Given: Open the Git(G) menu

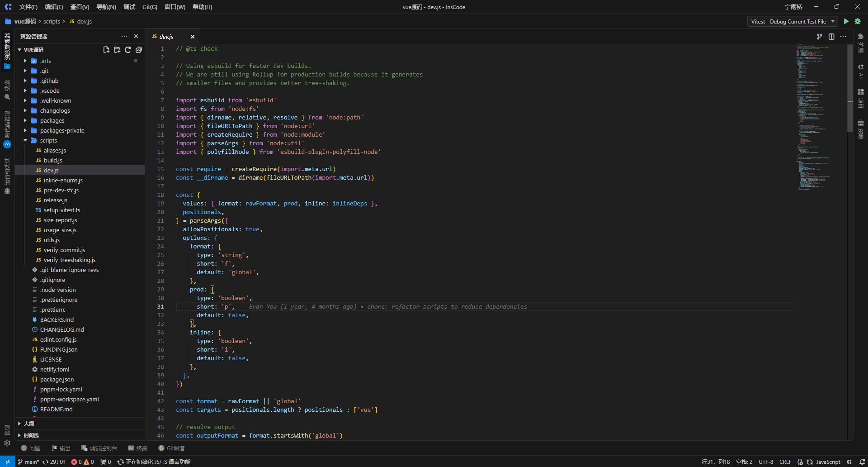Looking at the screenshot, I should [150, 7].
